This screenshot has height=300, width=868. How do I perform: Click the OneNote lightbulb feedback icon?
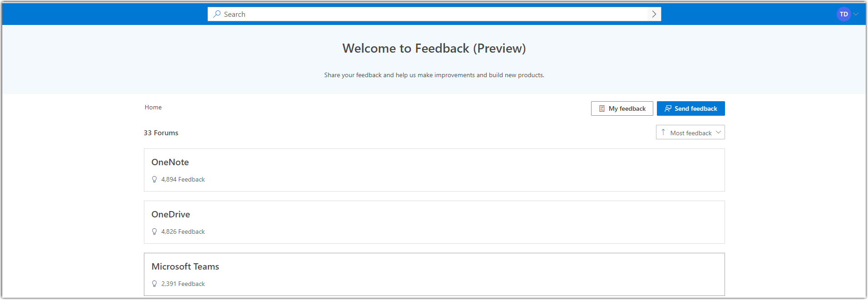coord(154,179)
